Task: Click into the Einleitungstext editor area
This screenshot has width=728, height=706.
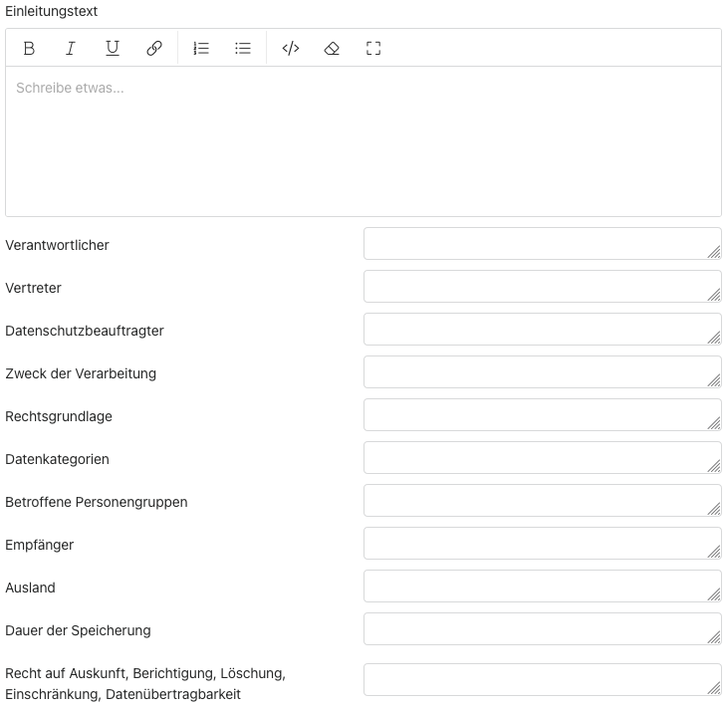Action: pyautogui.click(x=363, y=140)
